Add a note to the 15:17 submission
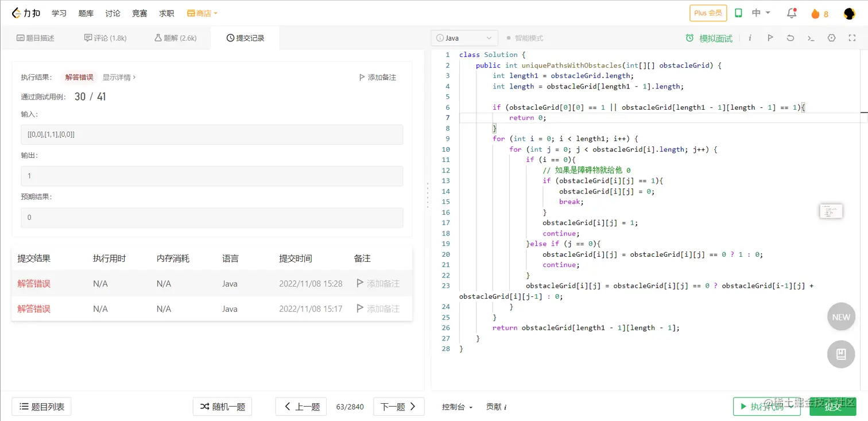Viewport: 868px width, 421px height. pyautogui.click(x=378, y=309)
